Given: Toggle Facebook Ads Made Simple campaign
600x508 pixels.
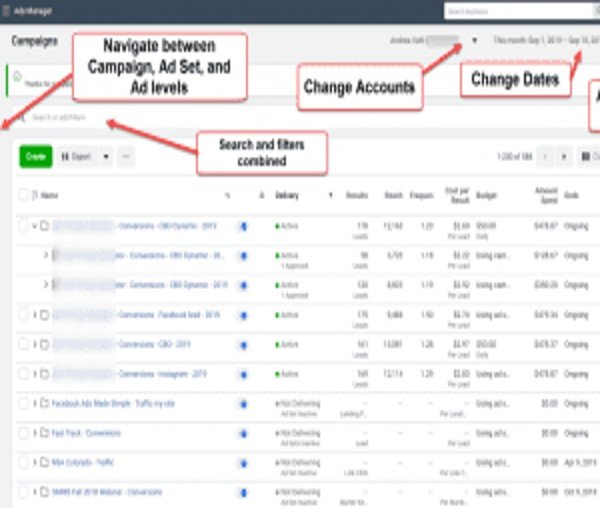Looking at the screenshot, I should click(x=243, y=404).
